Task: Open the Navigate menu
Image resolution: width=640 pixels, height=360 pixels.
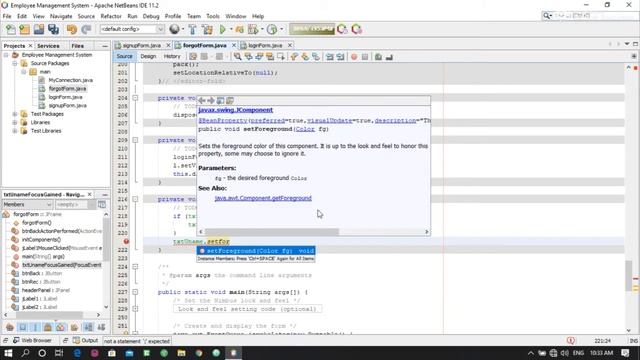Action: coord(61,16)
